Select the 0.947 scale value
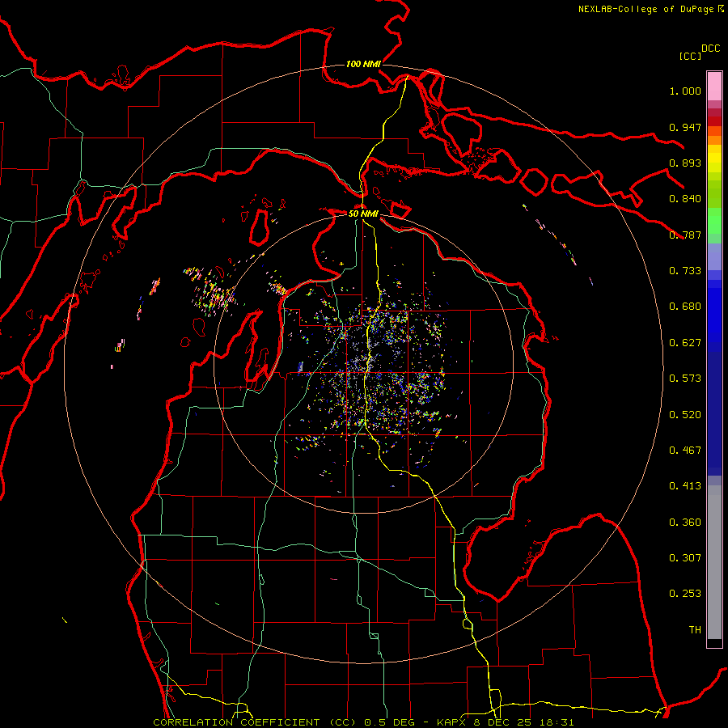This screenshot has width=728, height=728. [x=685, y=127]
